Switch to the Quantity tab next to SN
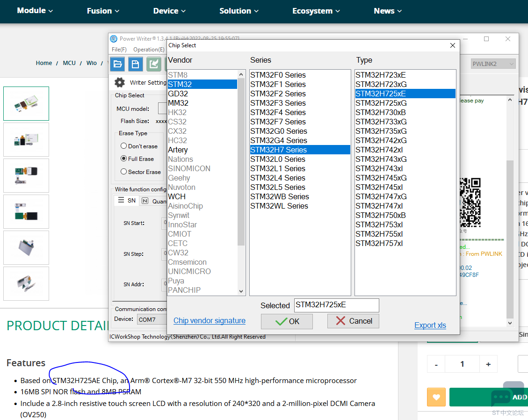The width and height of the screenshot is (528, 420). pyautogui.click(x=154, y=201)
